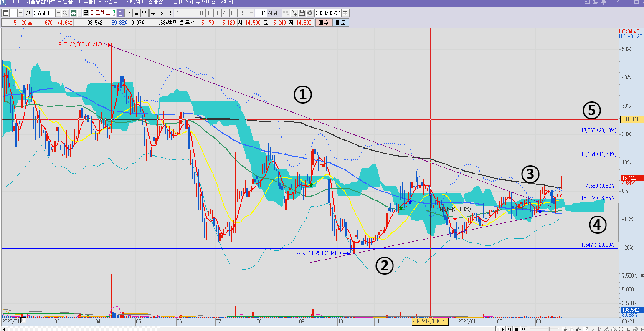Screen dimensions: 644x331
Task: Select the 10 interval button
Action: click(x=202, y=13)
